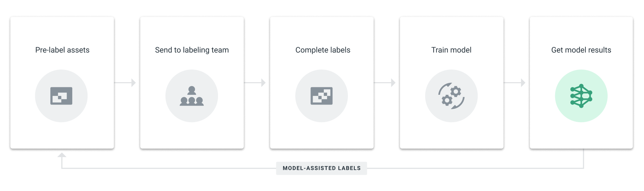Click upward arrow below Pre-label assets card
Viewport: 644px width, 191px height.
62,156
